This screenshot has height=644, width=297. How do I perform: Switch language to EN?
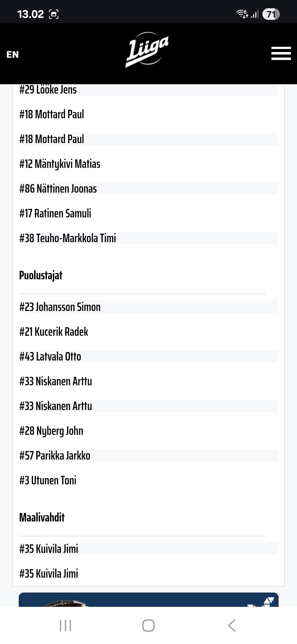pyautogui.click(x=13, y=54)
